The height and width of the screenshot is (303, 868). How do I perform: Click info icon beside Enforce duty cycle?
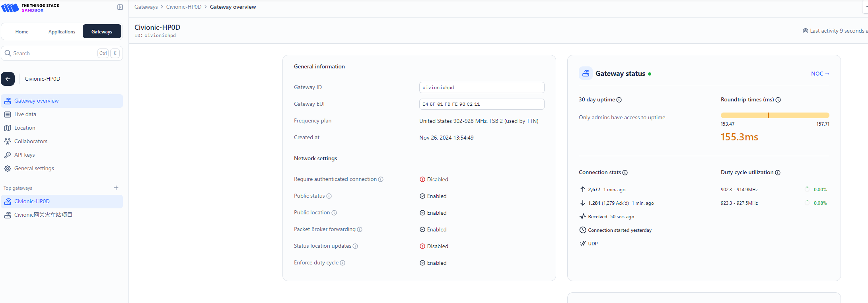coord(343,263)
